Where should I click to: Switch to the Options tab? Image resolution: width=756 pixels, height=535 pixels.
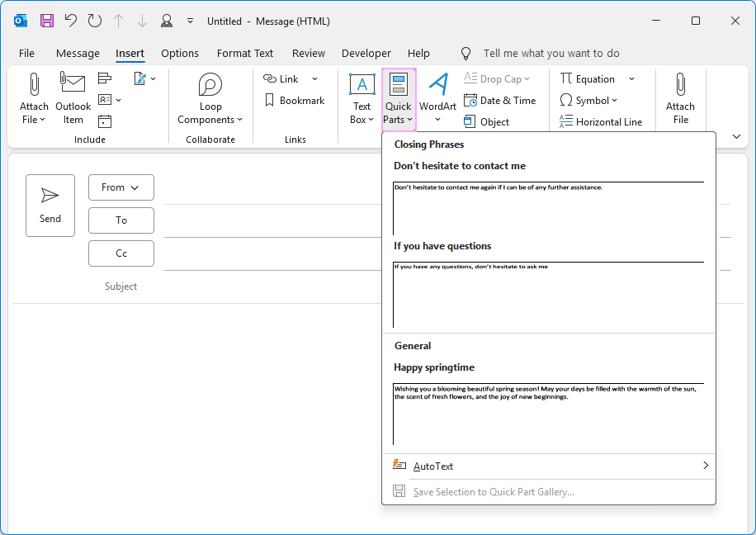[x=180, y=53]
